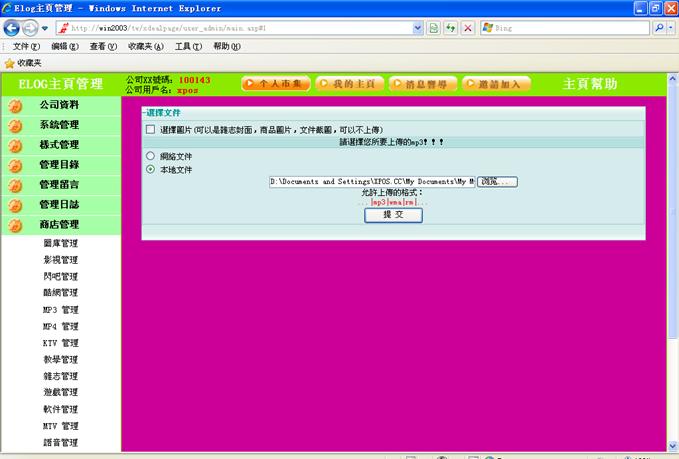679x459 pixels.
Task: Select the 網絡文件 radio button
Action: [x=151, y=156]
